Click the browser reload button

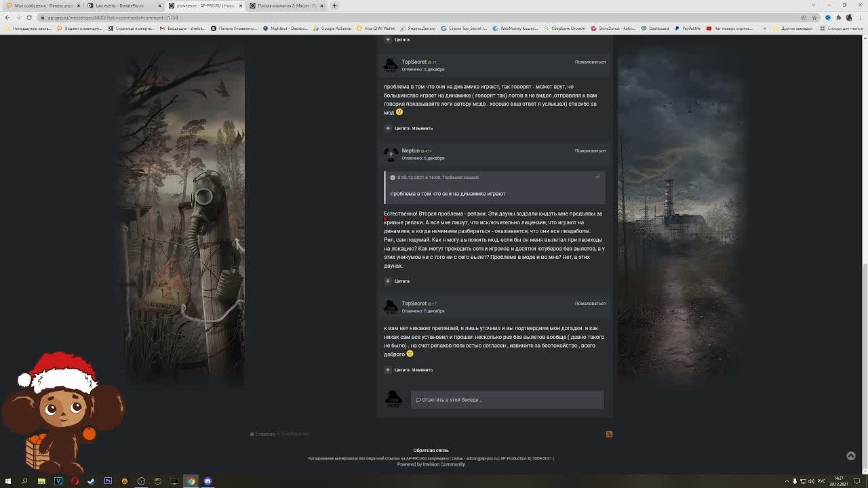(x=29, y=18)
